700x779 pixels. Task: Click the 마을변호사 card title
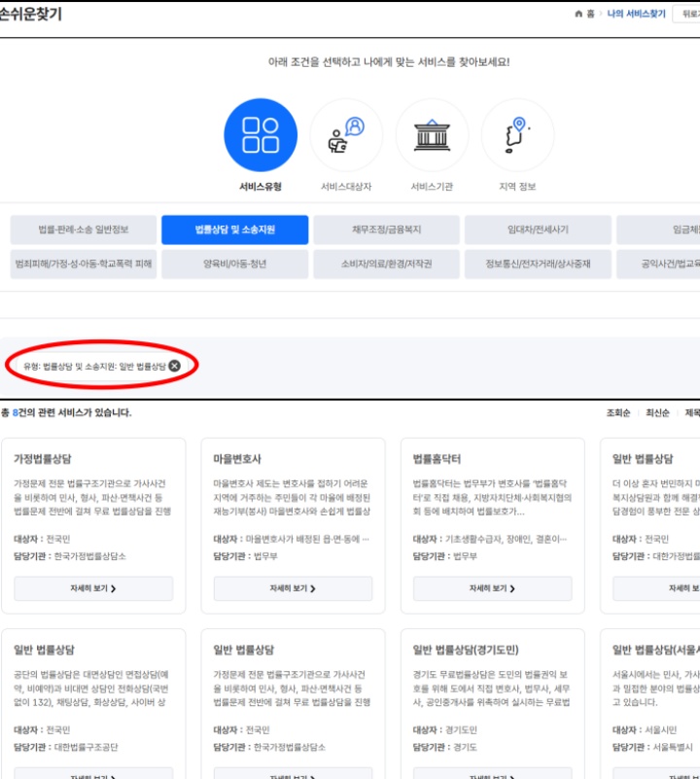pyautogui.click(x=237, y=459)
